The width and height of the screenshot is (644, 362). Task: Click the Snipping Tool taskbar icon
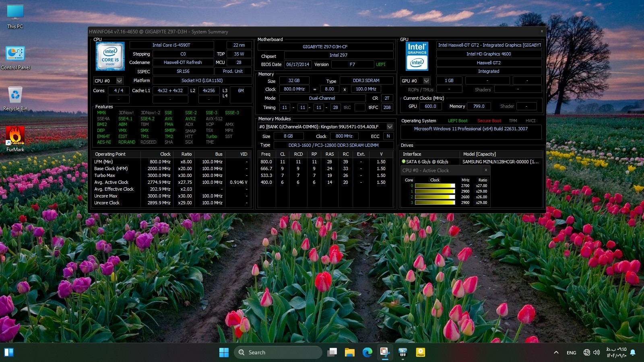pyautogui.click(x=385, y=352)
